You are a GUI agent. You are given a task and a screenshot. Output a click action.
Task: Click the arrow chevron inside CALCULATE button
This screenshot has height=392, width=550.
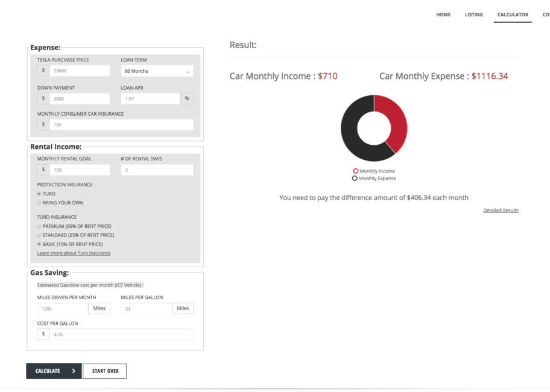[74, 371]
